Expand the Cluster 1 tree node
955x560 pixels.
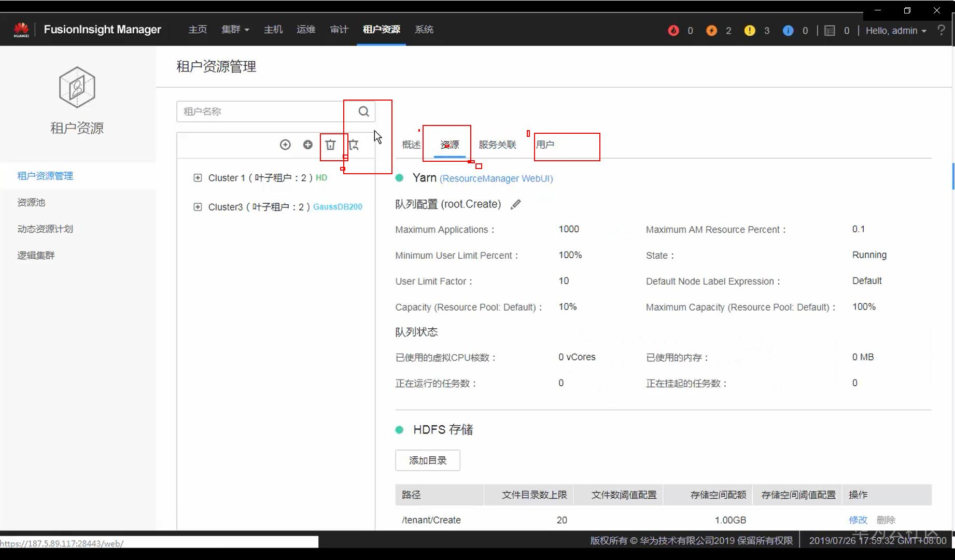click(198, 178)
